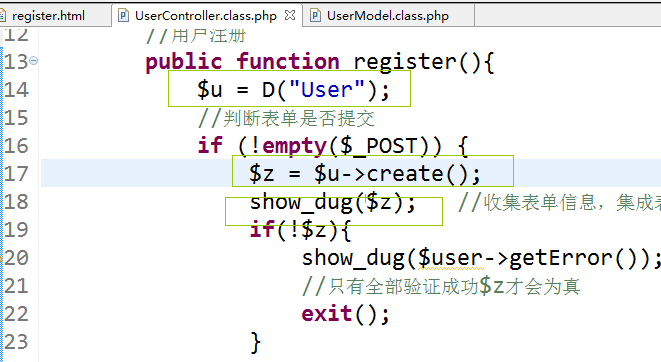Image resolution: width=661 pixels, height=362 pixels.
Task: Close the UserController.class.php editor tab
Action: click(x=290, y=16)
